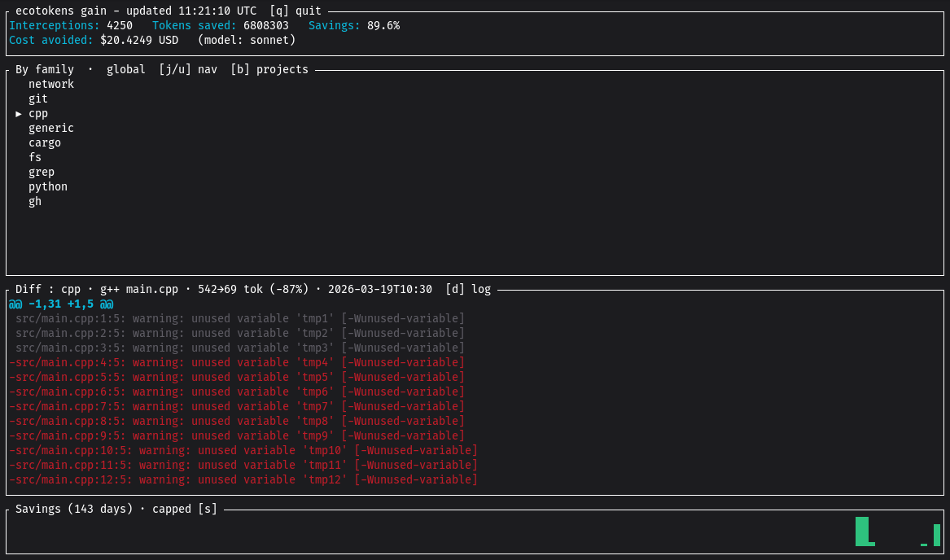The image size is (950, 560).
Task: Click the Tokens saved value 6808303
Action: (266, 25)
